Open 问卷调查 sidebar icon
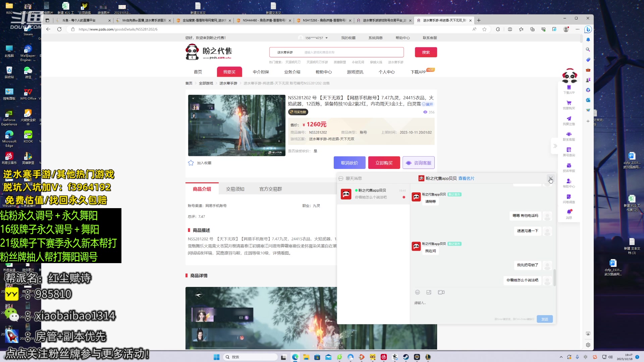 [569, 197]
